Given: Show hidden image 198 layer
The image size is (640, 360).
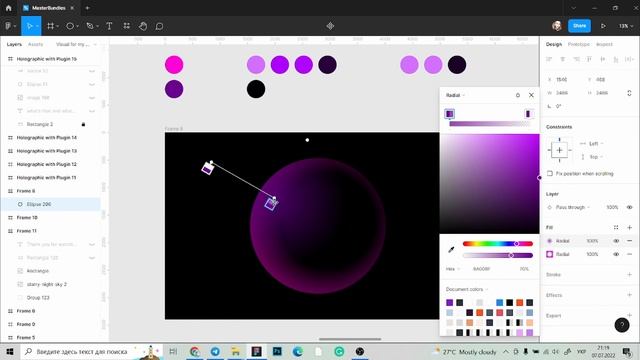Looking at the screenshot, I should [92, 98].
